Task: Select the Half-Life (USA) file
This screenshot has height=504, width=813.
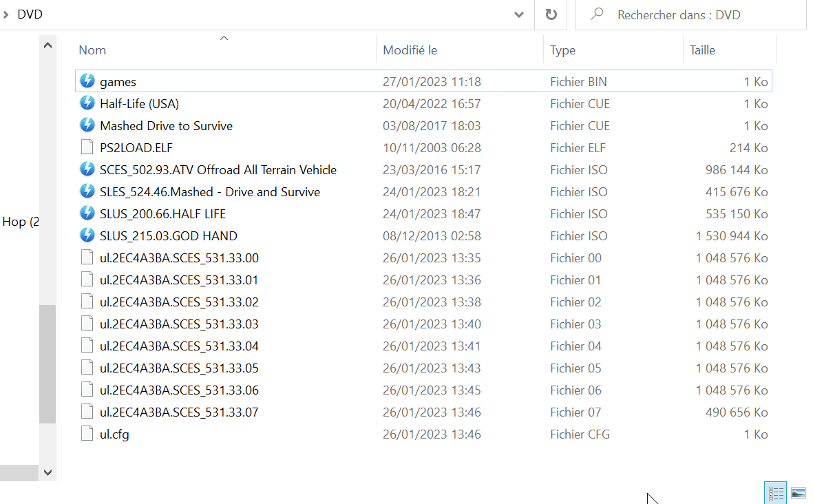Action: tap(140, 104)
